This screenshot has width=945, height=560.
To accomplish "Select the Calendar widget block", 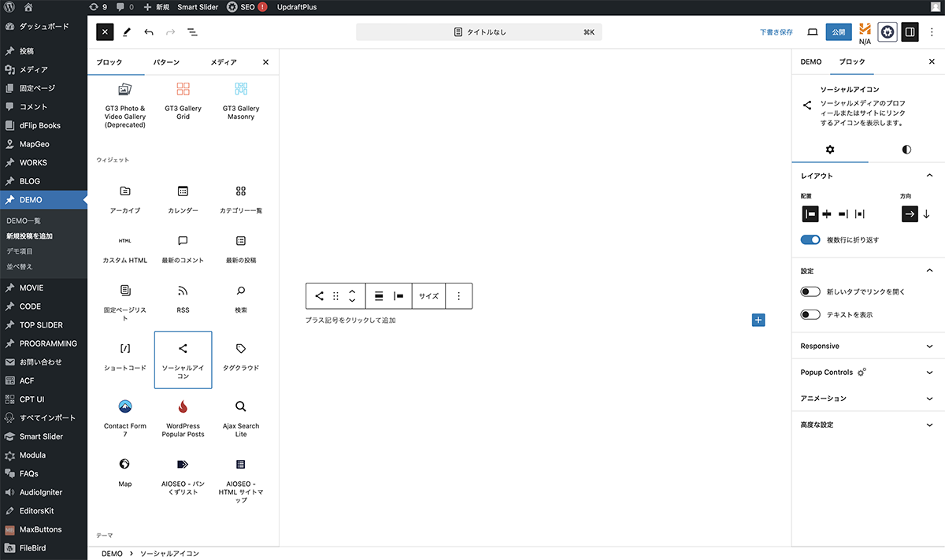I will 183,199.
